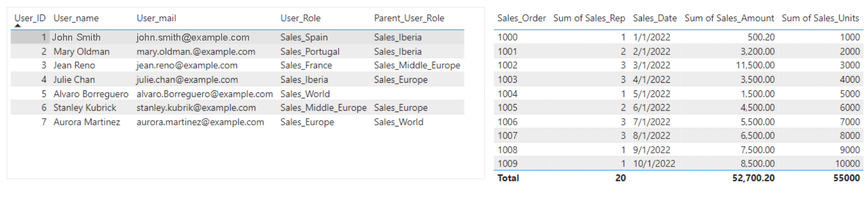Click Parent_User_Role column header
The image size is (868, 203).
click(x=409, y=18)
